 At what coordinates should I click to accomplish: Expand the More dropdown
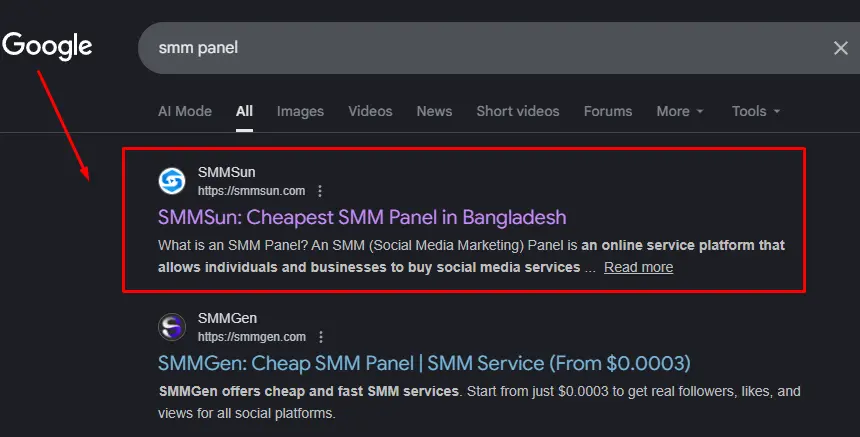[x=680, y=111]
